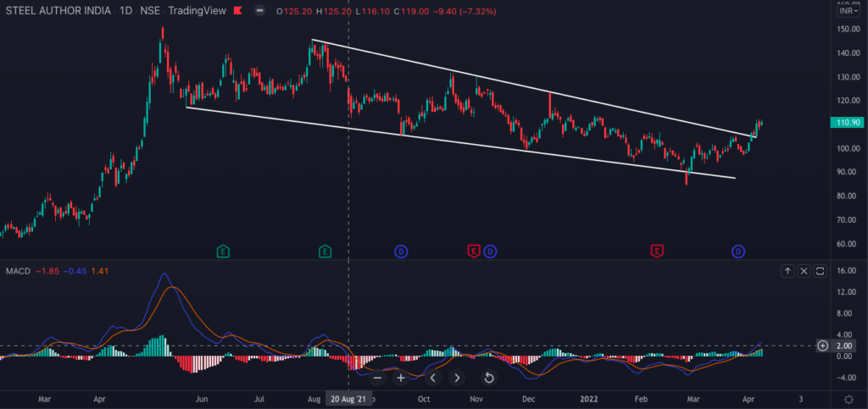Click −4.00 on the MACD scale
This screenshot has height=409, width=868.
pos(848,378)
